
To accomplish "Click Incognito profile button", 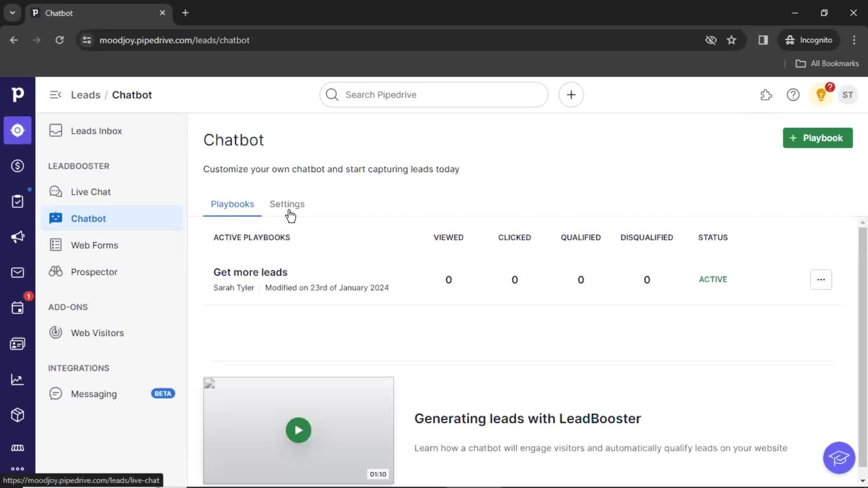I will pos(809,40).
